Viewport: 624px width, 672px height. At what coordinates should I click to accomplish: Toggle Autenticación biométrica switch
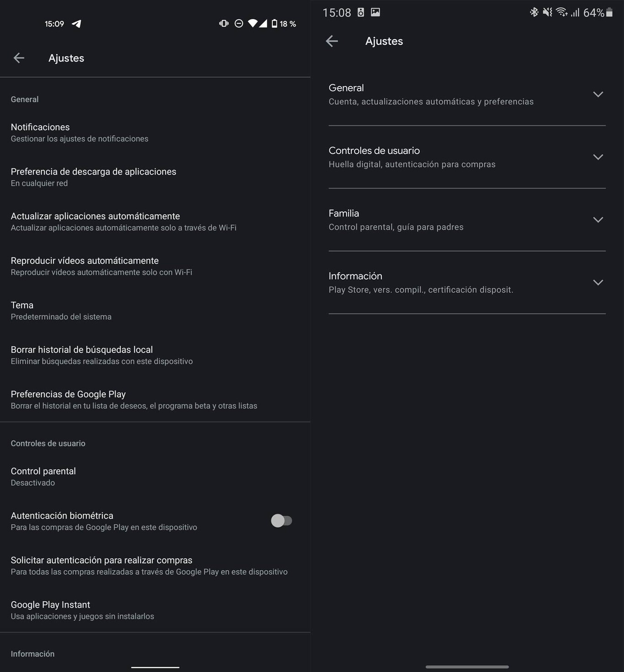pos(282,520)
